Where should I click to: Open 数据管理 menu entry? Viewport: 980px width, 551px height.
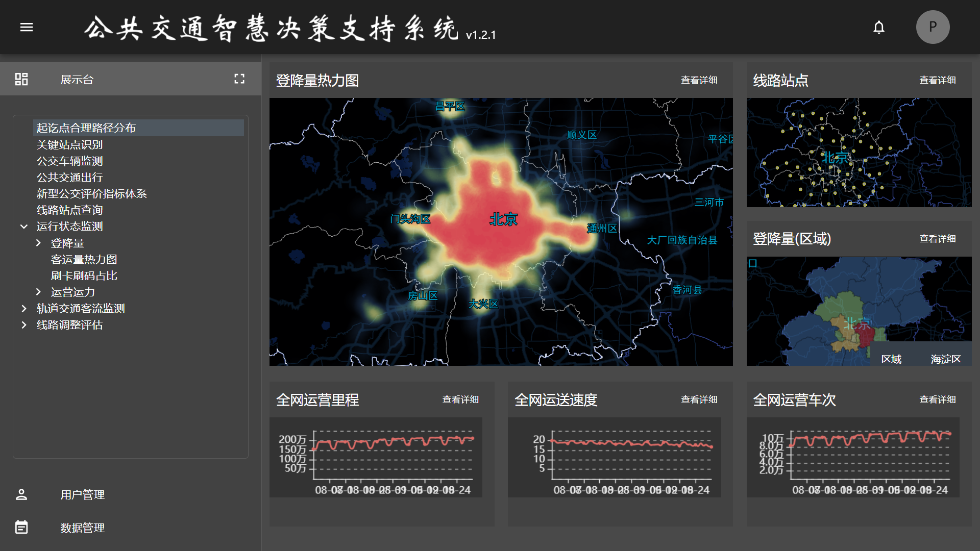[82, 528]
